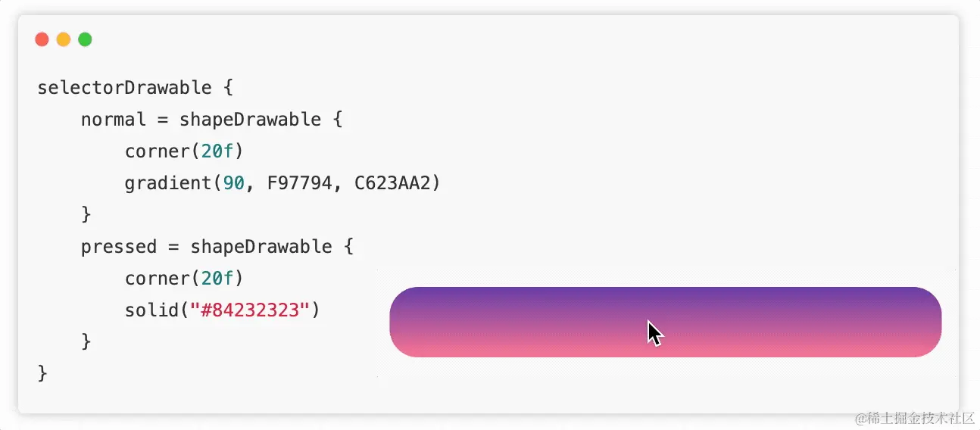The width and height of the screenshot is (980, 430).
Task: Click the gradient function name
Action: 168,183
